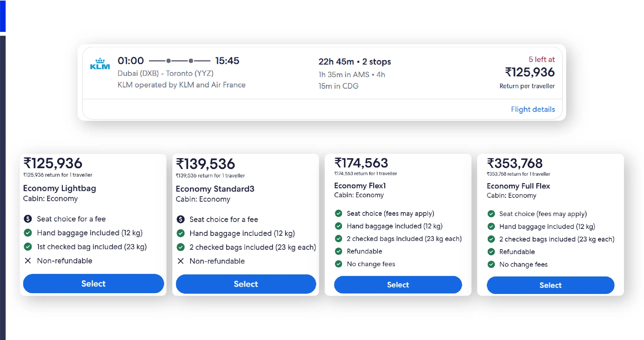Image resolution: width=644 pixels, height=340 pixels.
Task: Click Refundable checkmark in Economy Flex1 card
Action: click(x=339, y=251)
